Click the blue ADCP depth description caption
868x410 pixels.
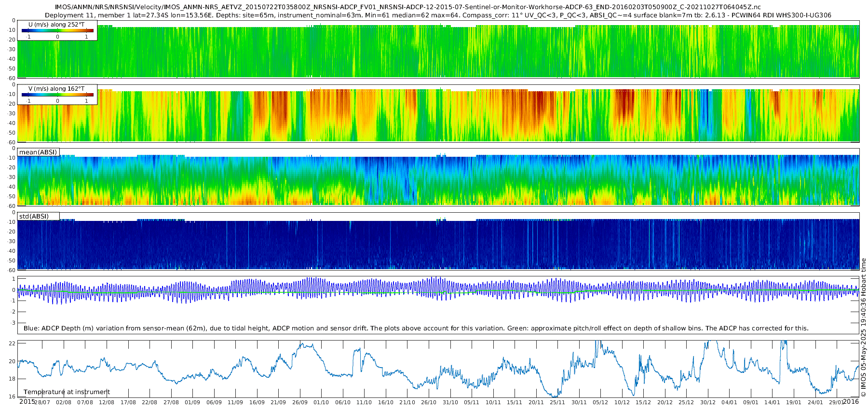[416, 328]
